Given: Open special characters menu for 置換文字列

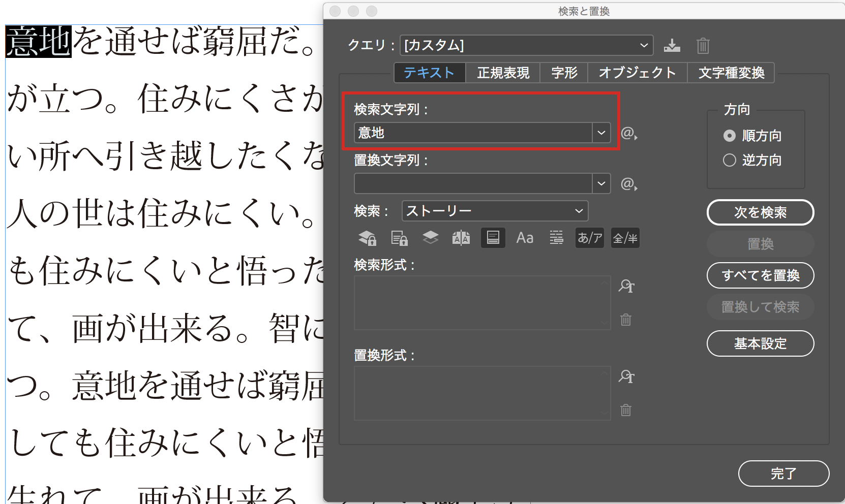Looking at the screenshot, I should (x=629, y=184).
